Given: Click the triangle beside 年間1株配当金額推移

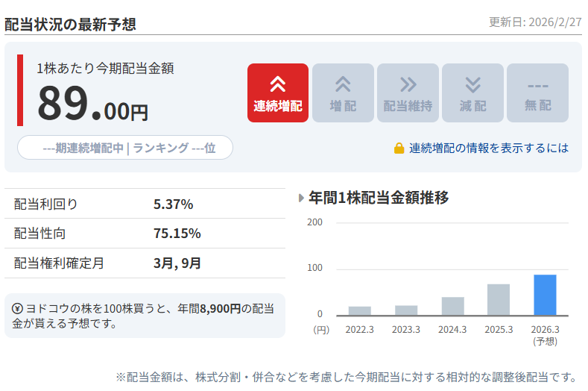Looking at the screenshot, I should [301, 198].
